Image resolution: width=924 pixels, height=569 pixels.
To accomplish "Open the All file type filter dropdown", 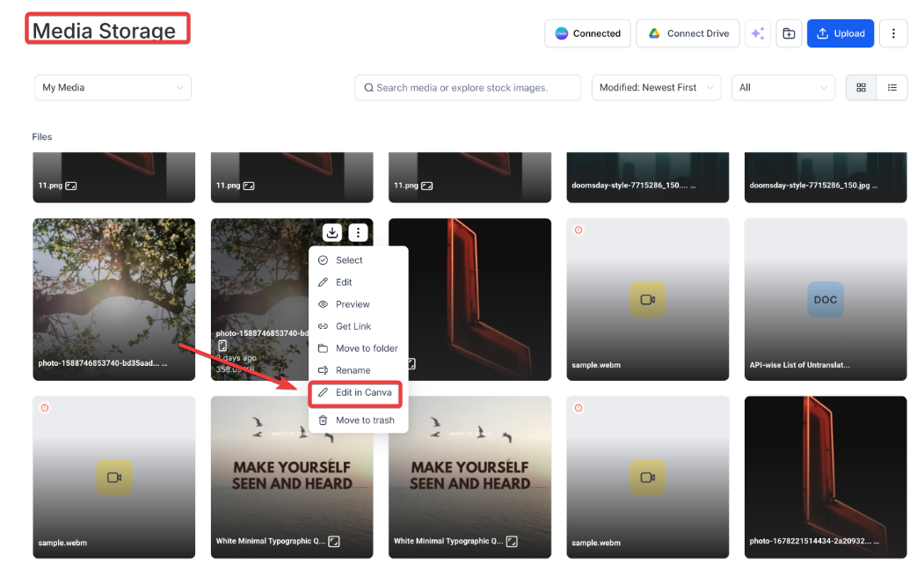I will [782, 88].
